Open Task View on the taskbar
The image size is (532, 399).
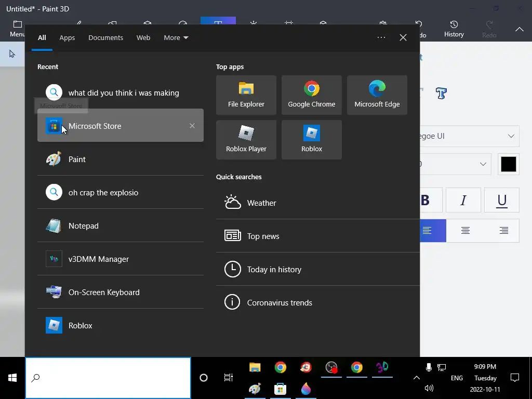(229, 377)
